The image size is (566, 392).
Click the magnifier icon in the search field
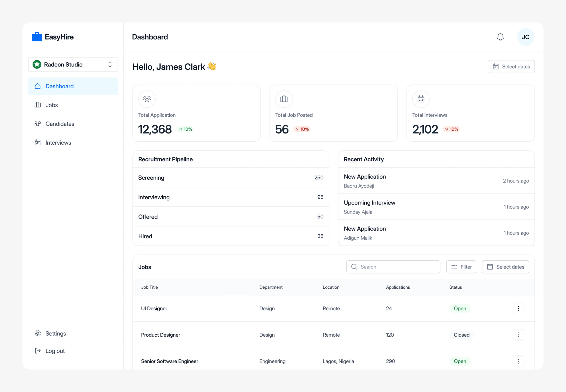(354, 267)
